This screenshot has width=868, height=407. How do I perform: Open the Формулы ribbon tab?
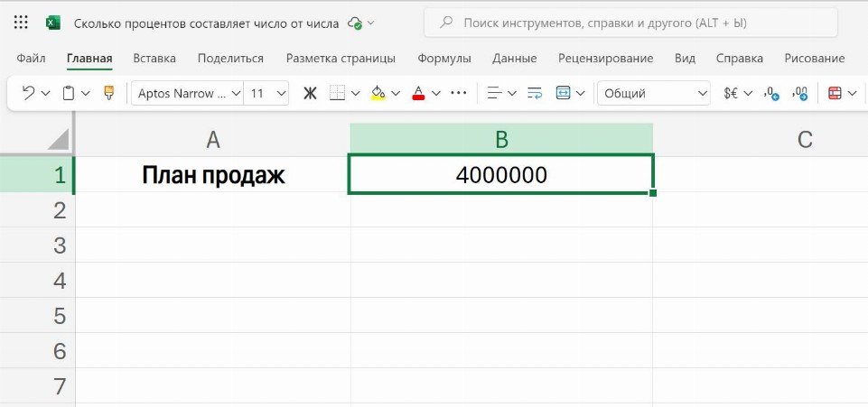click(443, 59)
